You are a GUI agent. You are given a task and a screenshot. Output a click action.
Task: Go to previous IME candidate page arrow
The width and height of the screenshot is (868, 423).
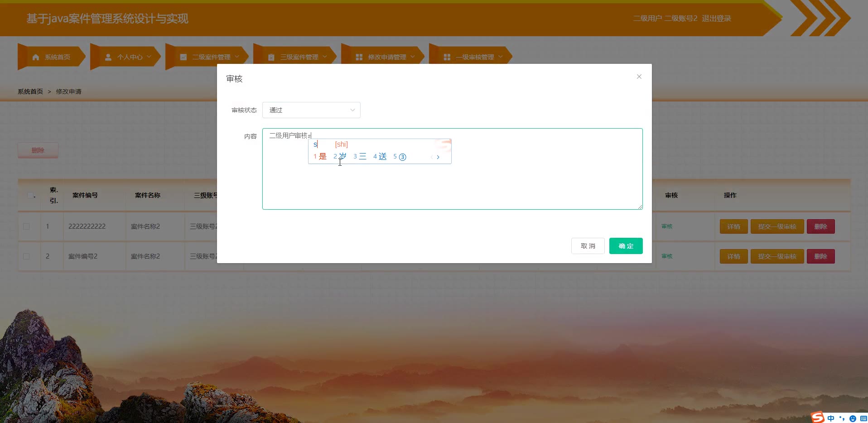431,157
